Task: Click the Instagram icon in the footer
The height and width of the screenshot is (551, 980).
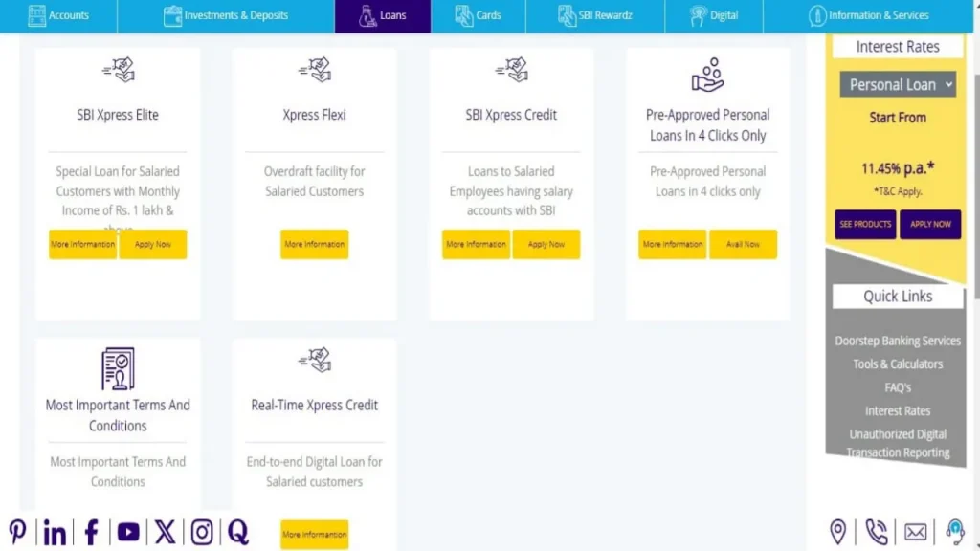Action: point(202,532)
